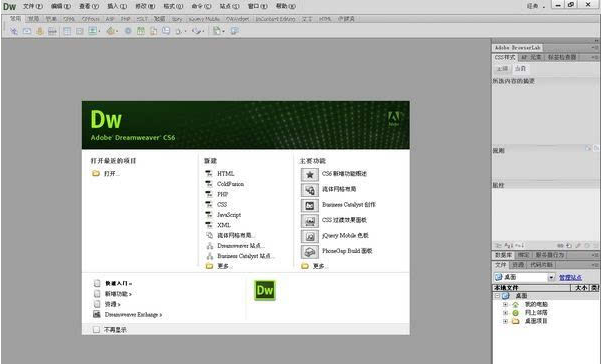Click the green Dw logo at welcome screen bottom
This screenshot has height=364, width=601.
264,290
